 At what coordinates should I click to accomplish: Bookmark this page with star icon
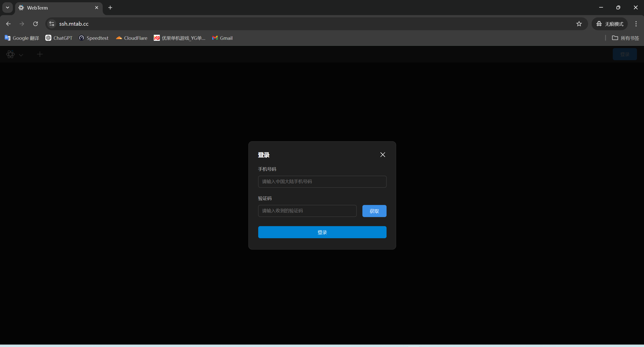[x=579, y=24]
